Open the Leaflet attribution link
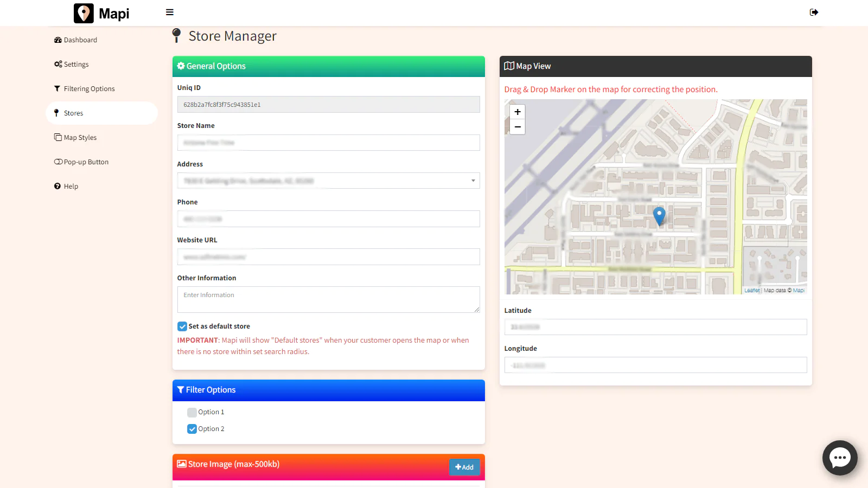 click(x=752, y=291)
